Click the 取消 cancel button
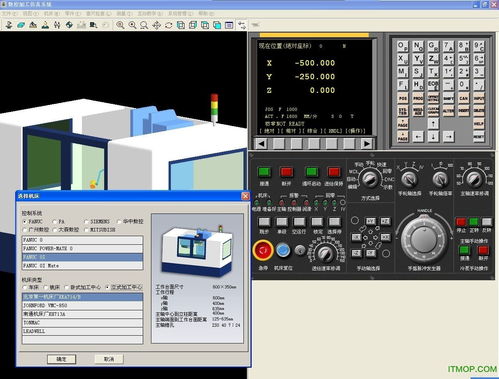Image resolution: width=499 pixels, height=379 pixels. [109, 359]
